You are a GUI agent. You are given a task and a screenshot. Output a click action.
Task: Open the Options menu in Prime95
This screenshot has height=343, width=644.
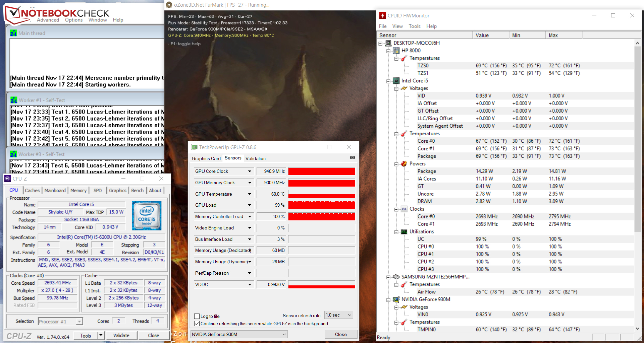74,20
